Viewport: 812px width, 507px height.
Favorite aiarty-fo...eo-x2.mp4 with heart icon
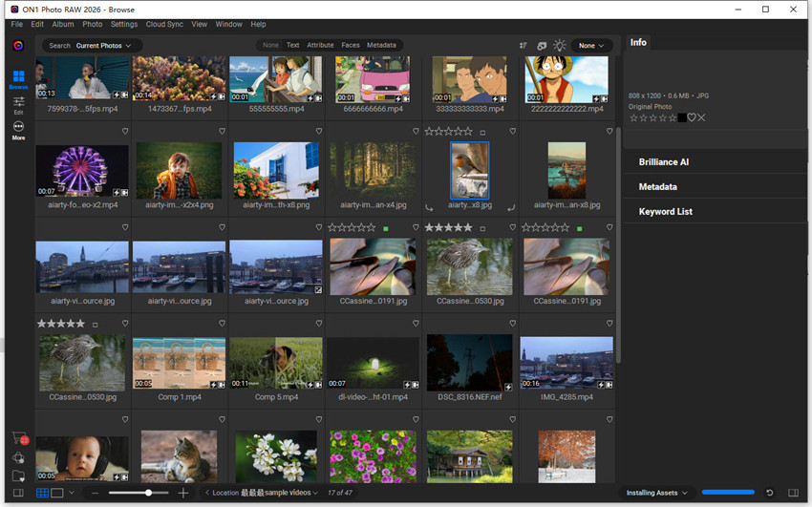pyautogui.click(x=125, y=131)
